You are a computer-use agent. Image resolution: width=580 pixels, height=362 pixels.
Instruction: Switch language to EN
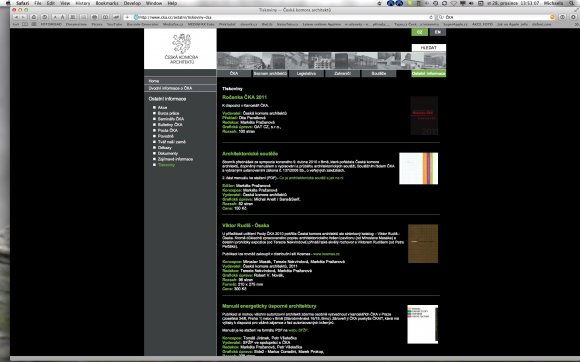[438, 32]
